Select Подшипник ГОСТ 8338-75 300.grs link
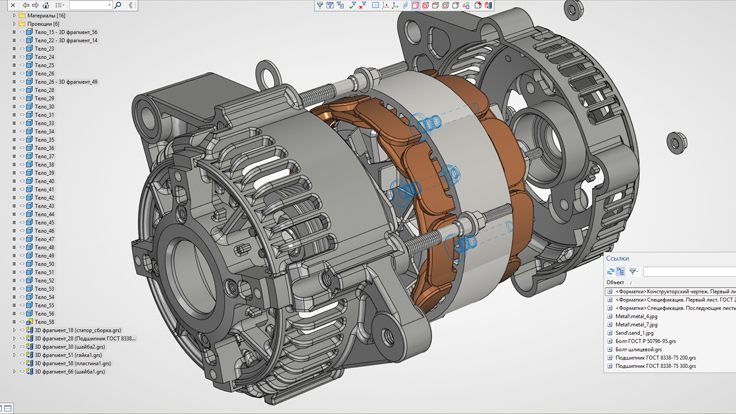The width and height of the screenshot is (736, 414). pos(655,366)
